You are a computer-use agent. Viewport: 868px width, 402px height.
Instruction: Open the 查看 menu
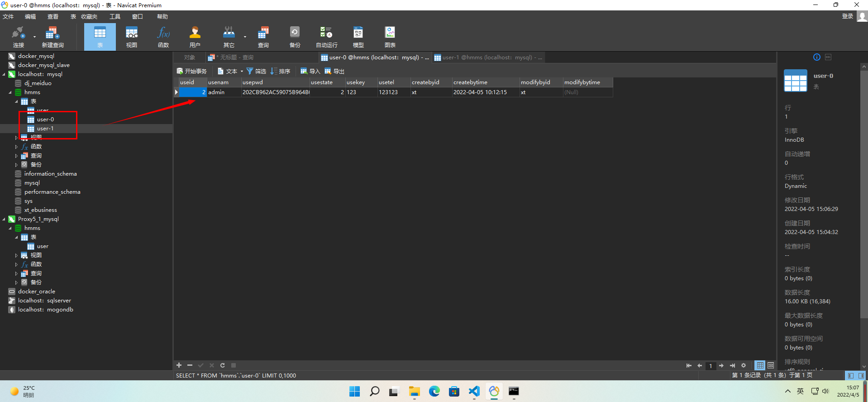[x=53, y=16]
